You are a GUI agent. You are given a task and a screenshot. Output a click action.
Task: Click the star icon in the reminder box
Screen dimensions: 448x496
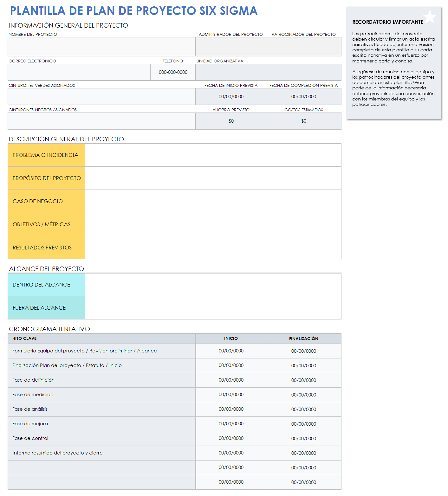coord(430,16)
